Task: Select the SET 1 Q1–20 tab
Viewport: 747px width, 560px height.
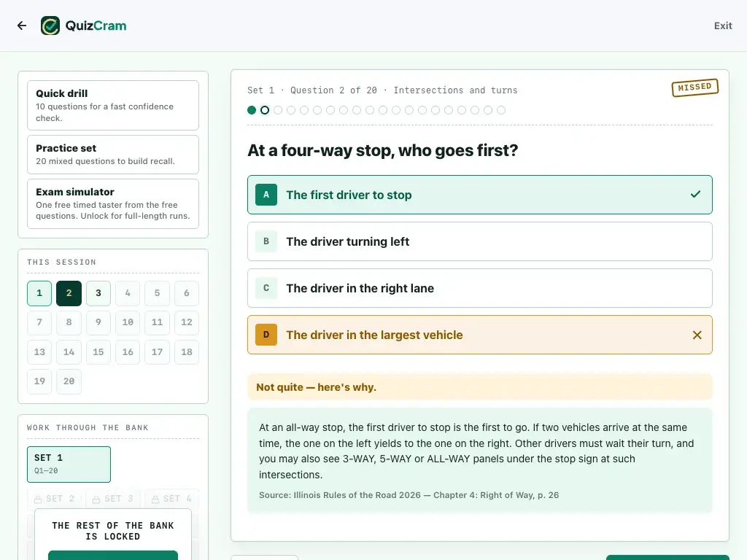Action: (x=69, y=464)
